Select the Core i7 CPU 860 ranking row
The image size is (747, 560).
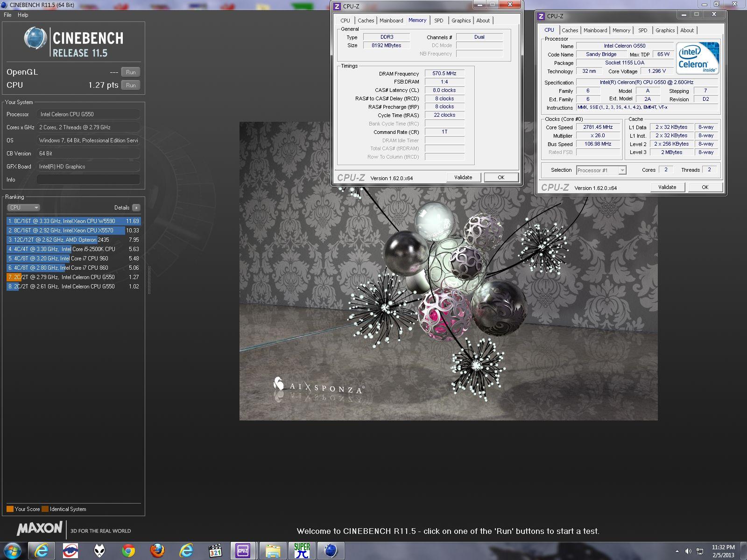click(73, 268)
